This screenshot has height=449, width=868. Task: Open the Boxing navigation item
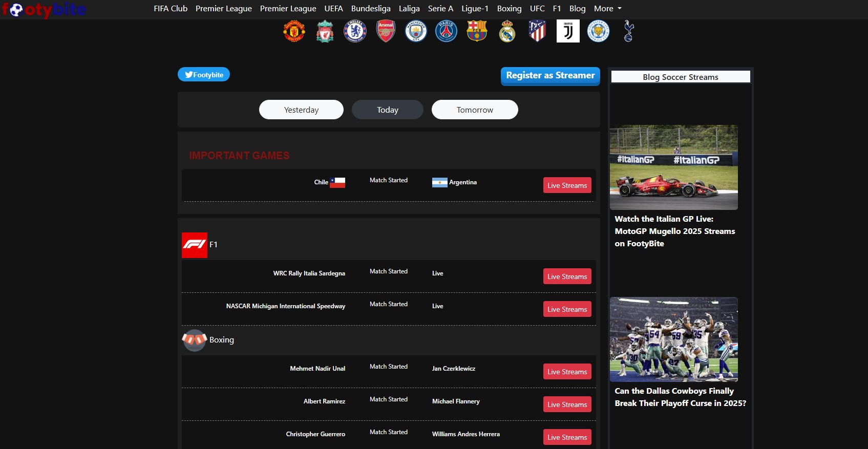pyautogui.click(x=510, y=9)
